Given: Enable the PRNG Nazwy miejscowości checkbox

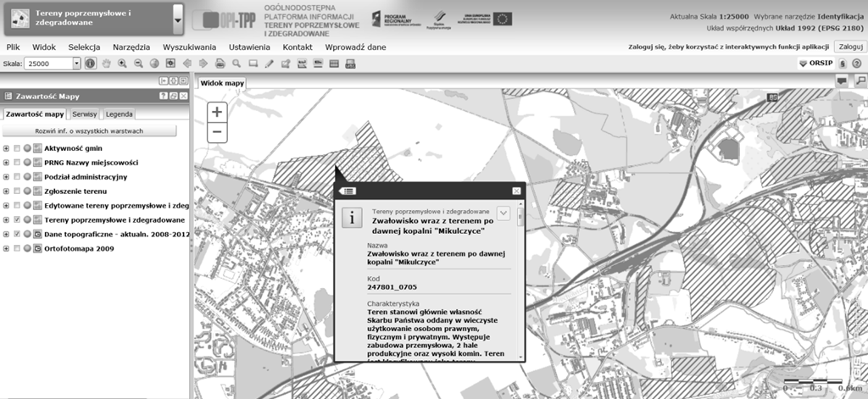Looking at the screenshot, I should point(17,163).
